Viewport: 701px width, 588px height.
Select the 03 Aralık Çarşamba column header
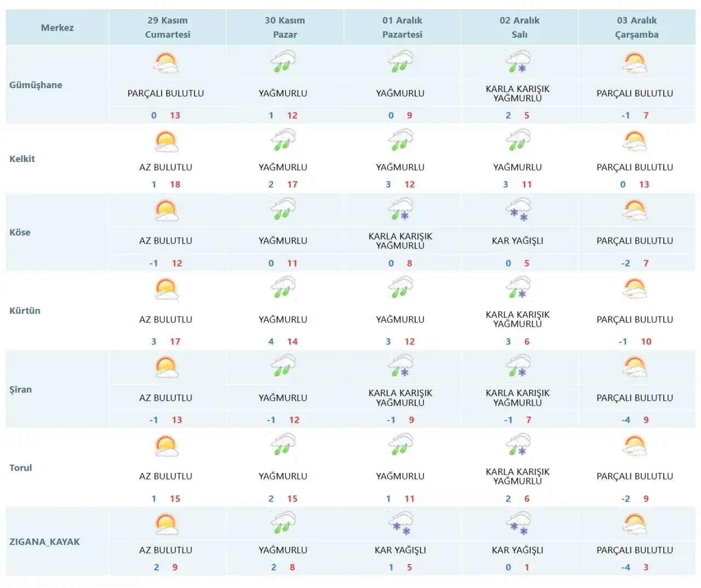(636, 27)
